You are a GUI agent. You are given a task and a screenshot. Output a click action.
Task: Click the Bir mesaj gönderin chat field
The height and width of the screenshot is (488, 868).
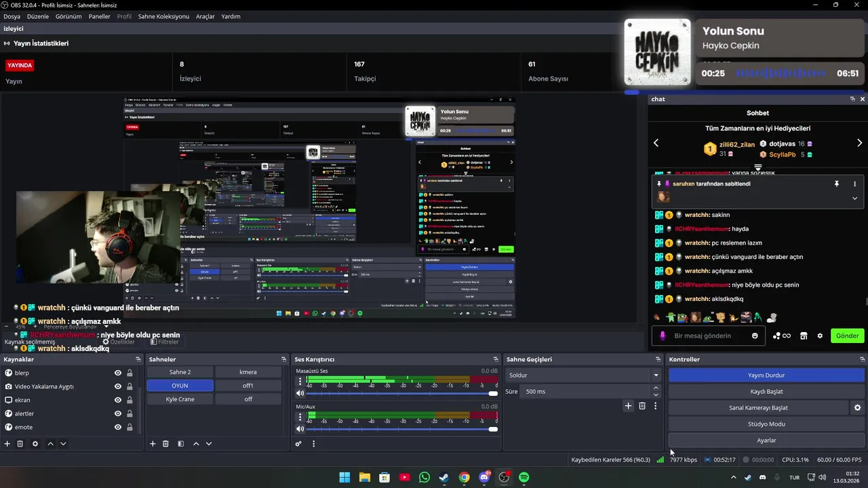click(710, 335)
